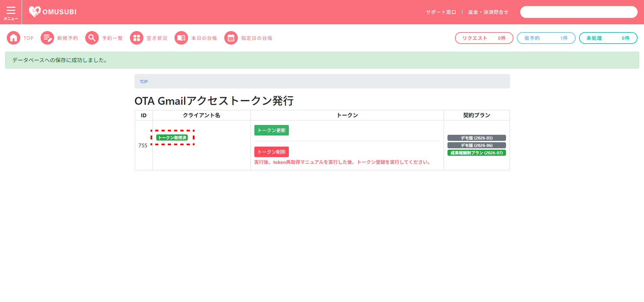
Task: Click the トークン更新 button
Action: [x=272, y=130]
